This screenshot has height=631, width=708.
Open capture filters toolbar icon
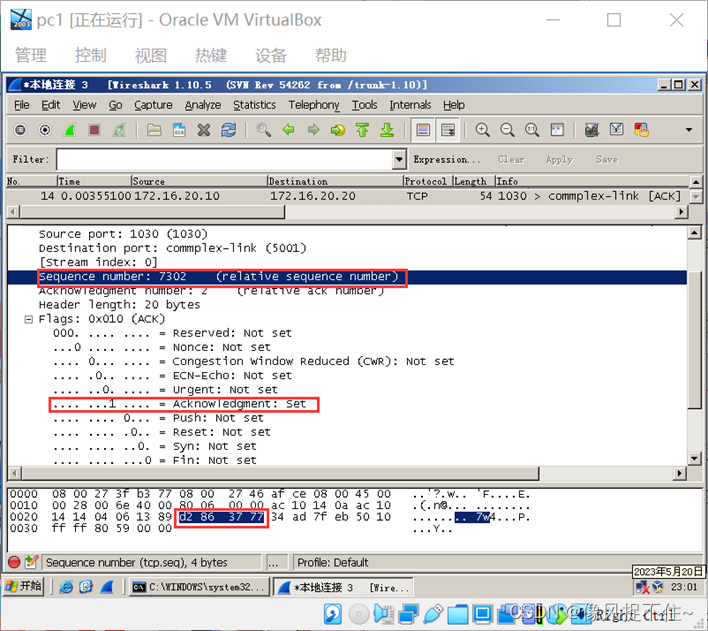tap(592, 130)
